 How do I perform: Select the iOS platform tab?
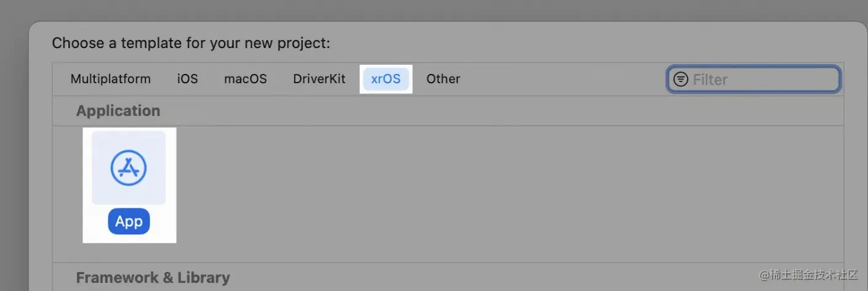187,79
